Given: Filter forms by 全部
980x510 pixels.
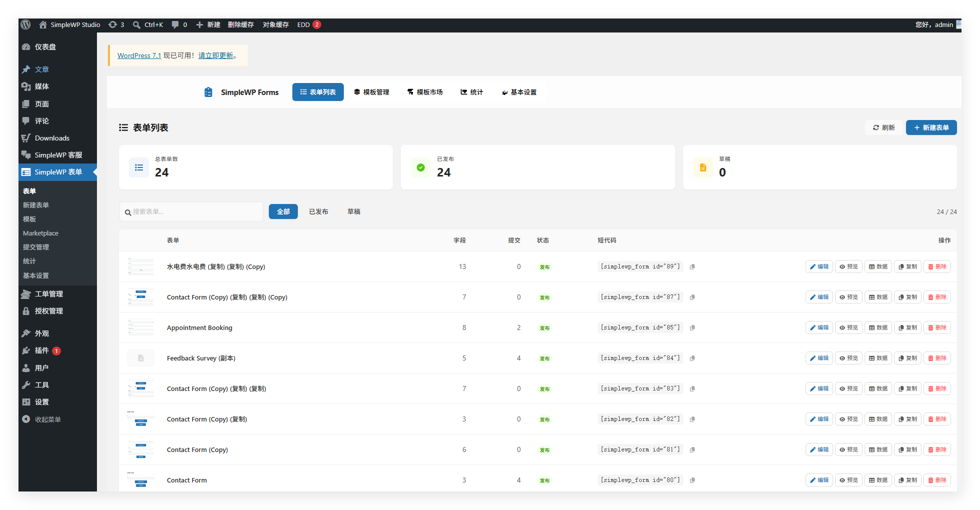Looking at the screenshot, I should 283,211.
